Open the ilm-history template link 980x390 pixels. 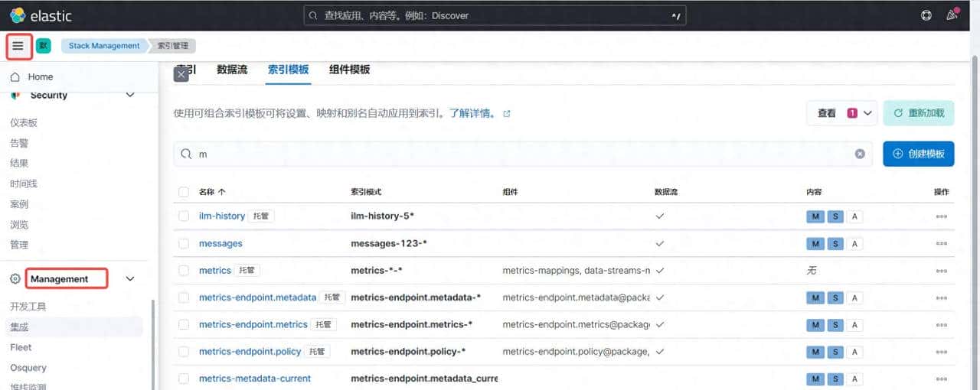tap(222, 216)
